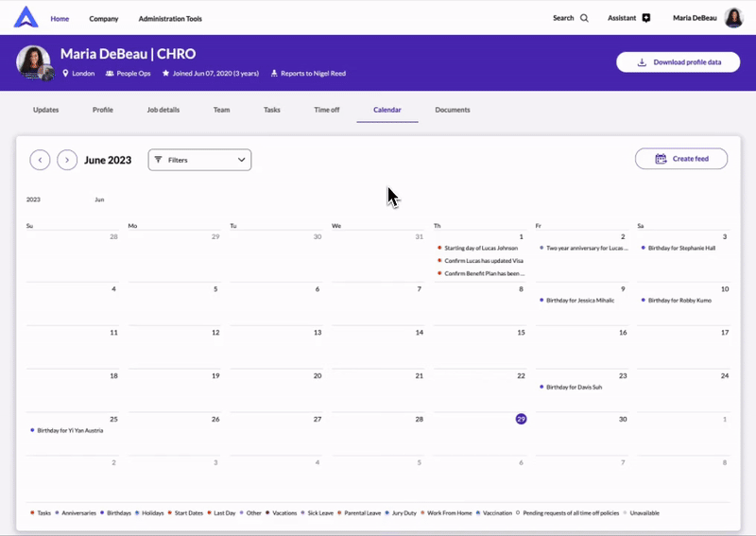The image size is (756, 536).
Task: Click the Work From Home legend entry
Action: pos(446,513)
